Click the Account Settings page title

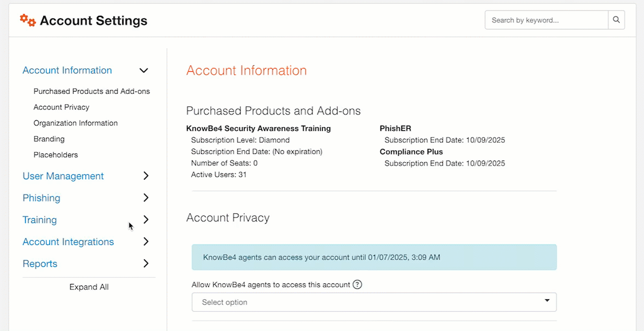tap(94, 21)
